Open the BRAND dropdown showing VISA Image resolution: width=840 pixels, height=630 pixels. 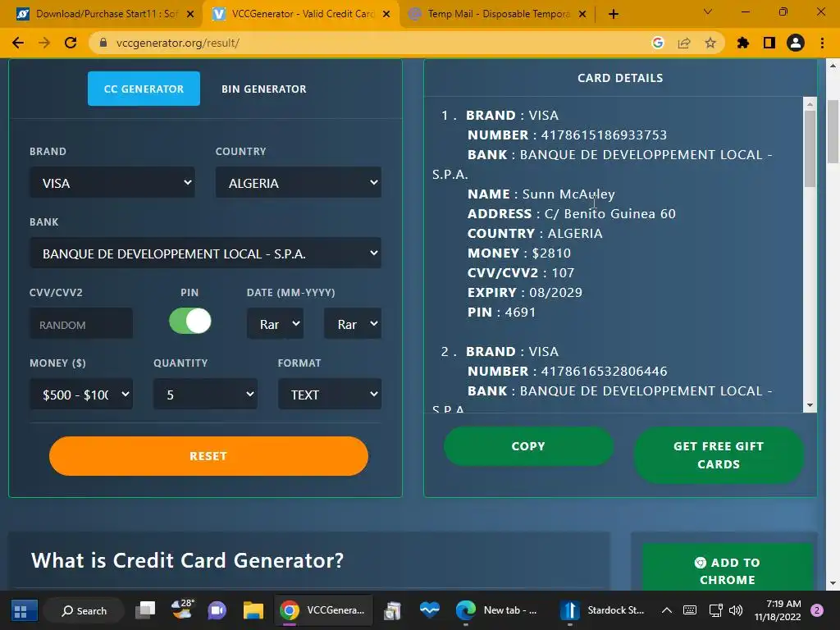112,183
